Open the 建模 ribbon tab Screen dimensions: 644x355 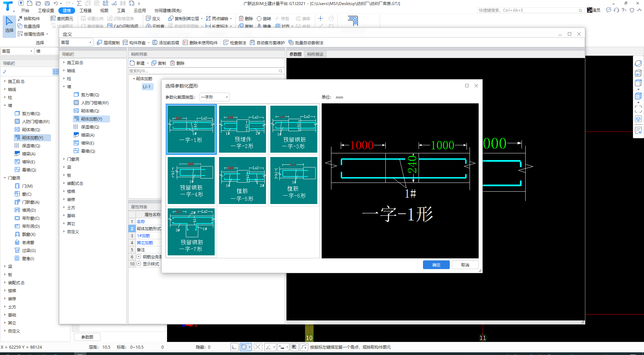point(67,10)
